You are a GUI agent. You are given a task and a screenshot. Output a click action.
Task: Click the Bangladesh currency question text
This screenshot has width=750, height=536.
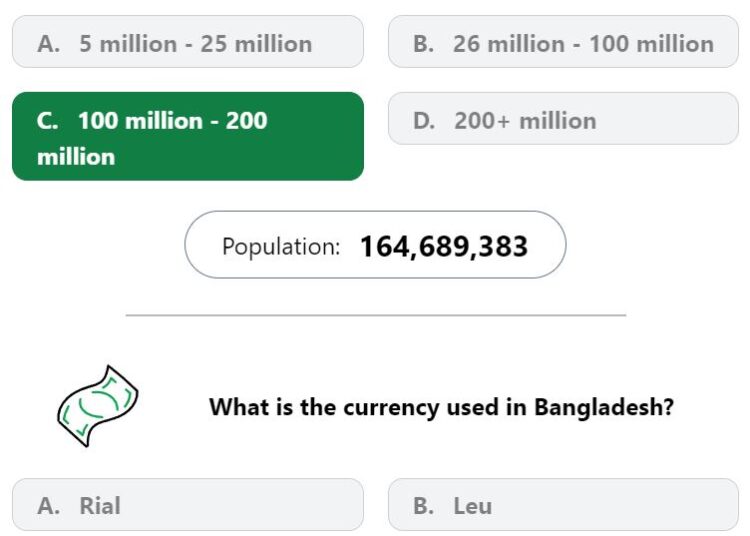pos(441,407)
